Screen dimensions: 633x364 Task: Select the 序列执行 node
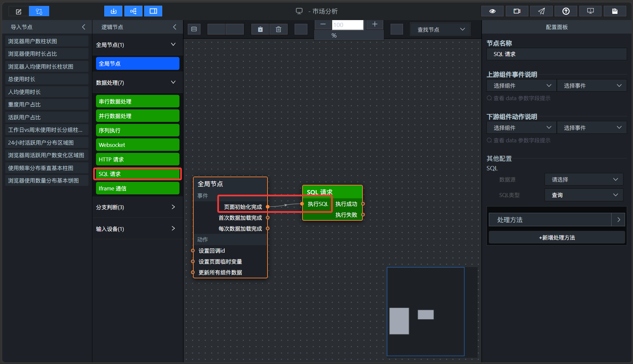pyautogui.click(x=138, y=130)
